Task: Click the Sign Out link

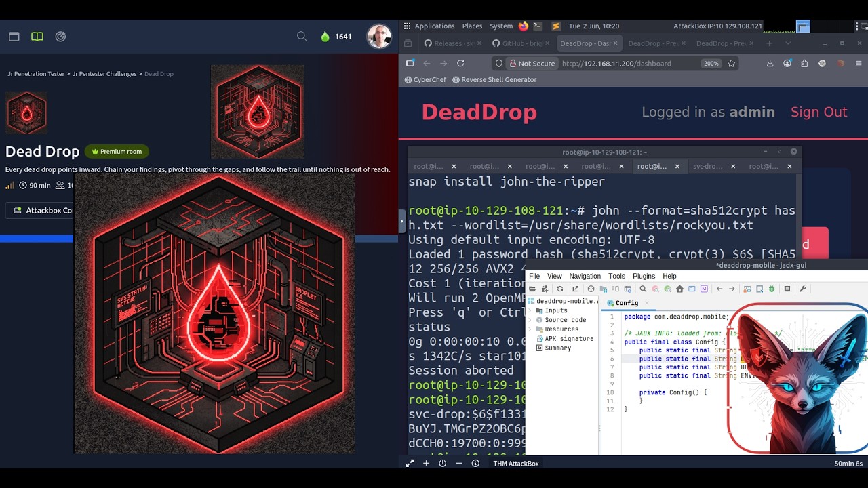Action: click(819, 113)
